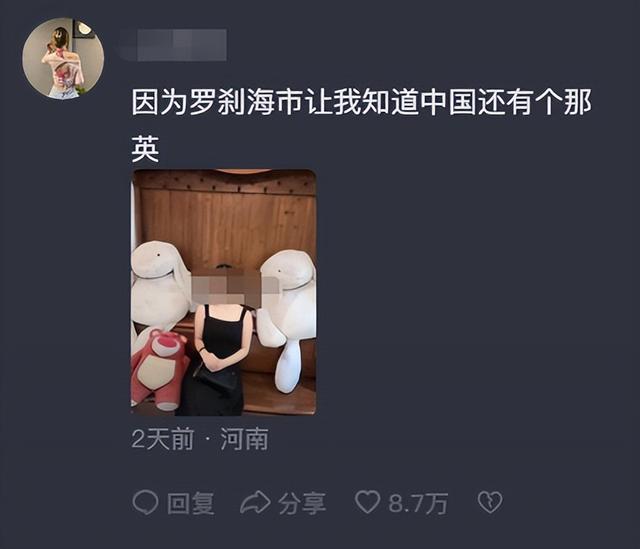Tap the pixelated face area in the photo
This screenshot has height=549, width=640.
[235, 288]
